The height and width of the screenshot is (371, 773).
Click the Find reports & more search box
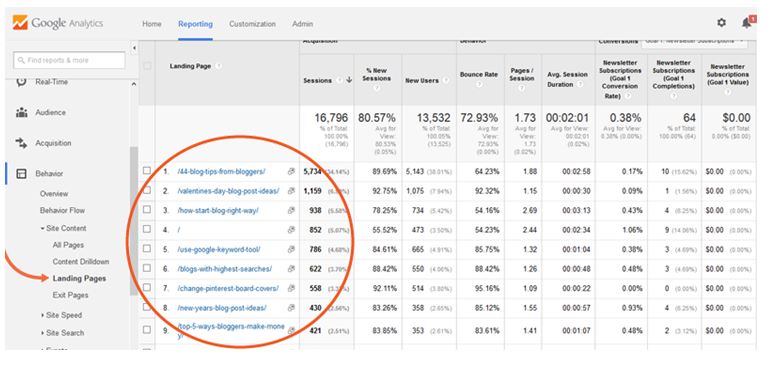(x=70, y=60)
